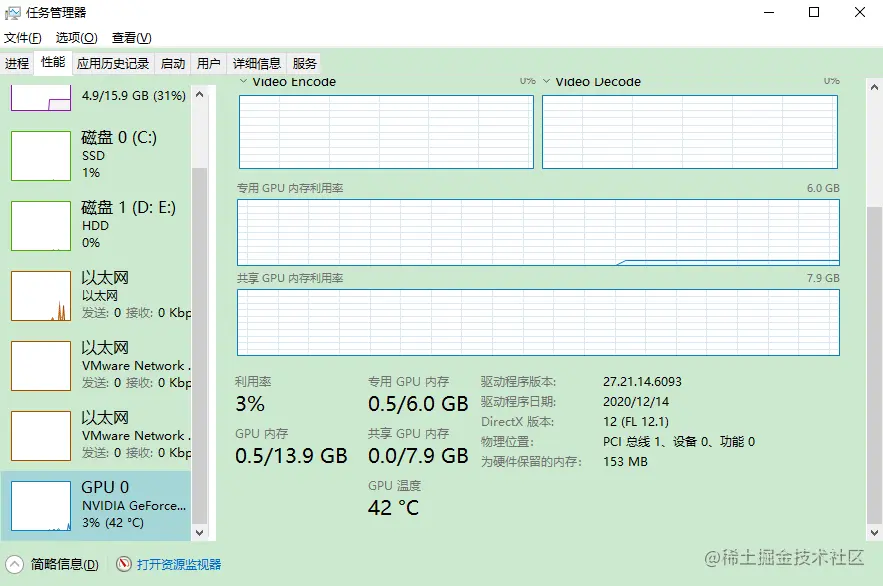883x586 pixels.
Task: Maximize the Task Manager window
Action: pyautogui.click(x=814, y=12)
